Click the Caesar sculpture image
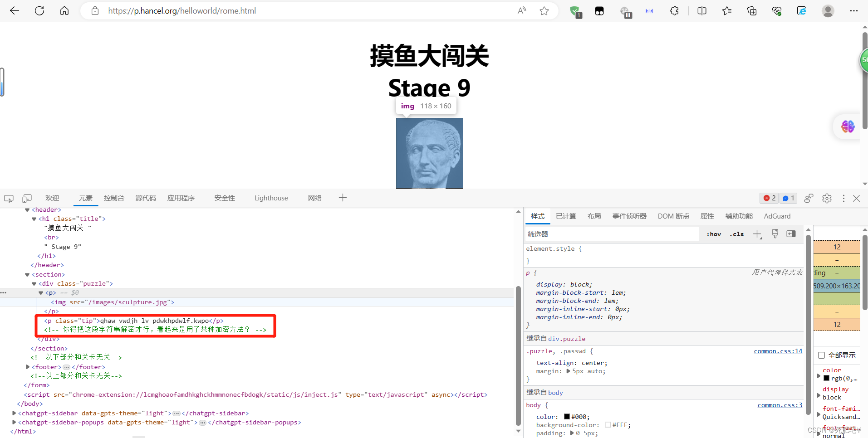This screenshot has height=438, width=868. click(x=429, y=153)
